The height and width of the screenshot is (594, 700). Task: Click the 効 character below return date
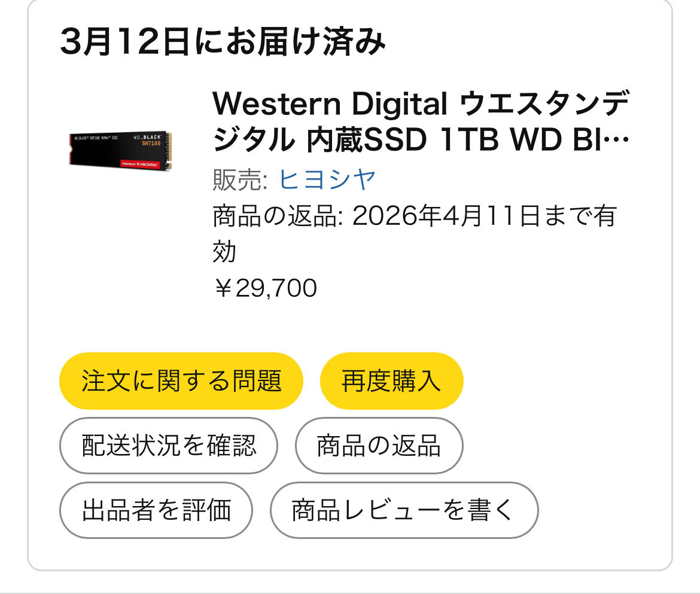(x=224, y=252)
